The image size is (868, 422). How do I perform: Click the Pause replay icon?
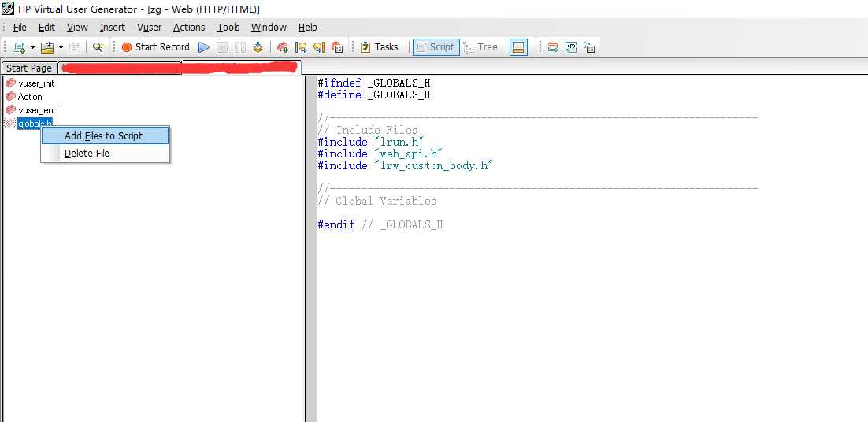click(239, 47)
